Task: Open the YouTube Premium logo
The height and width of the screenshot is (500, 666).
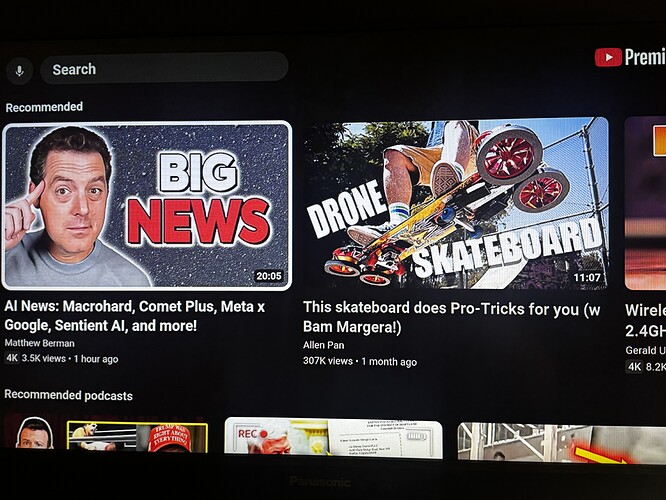Action: [630, 57]
